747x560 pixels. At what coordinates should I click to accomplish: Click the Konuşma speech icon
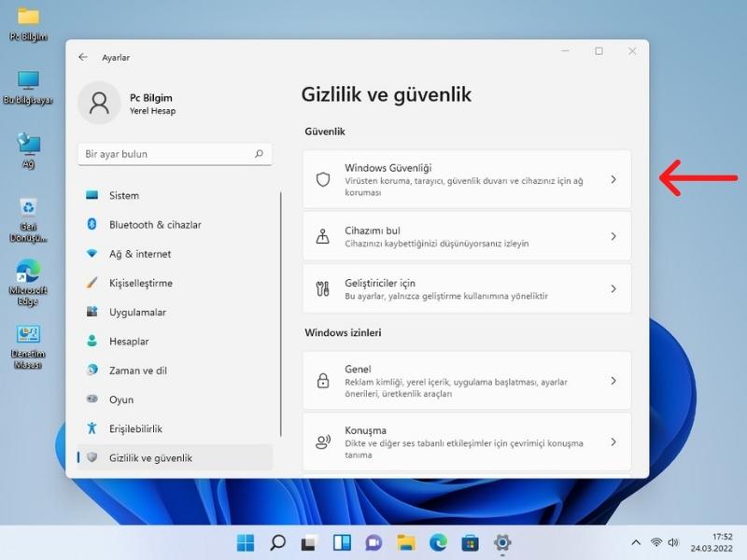coord(323,441)
